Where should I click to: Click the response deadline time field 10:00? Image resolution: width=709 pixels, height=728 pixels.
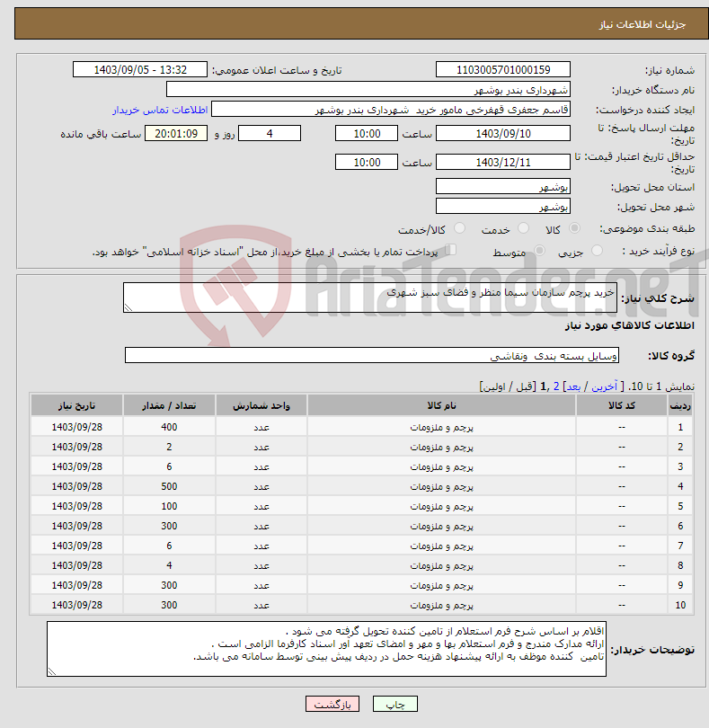(x=367, y=134)
